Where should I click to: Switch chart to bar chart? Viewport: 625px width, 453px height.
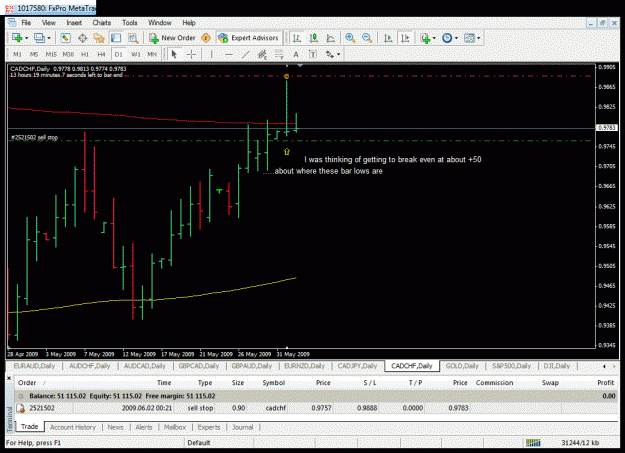297,38
